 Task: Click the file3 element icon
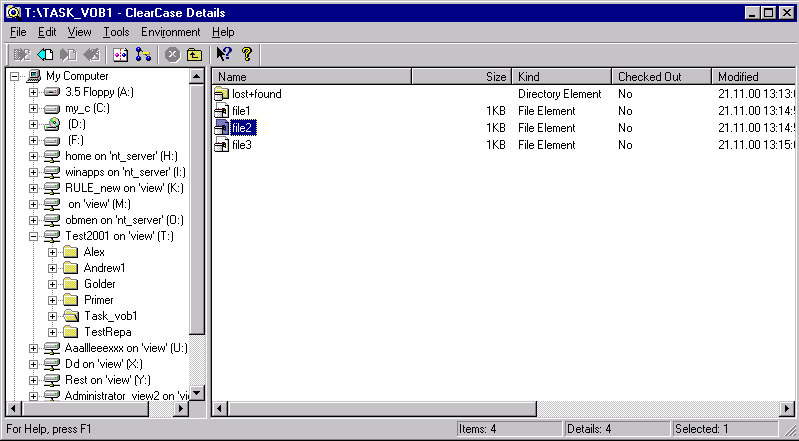(222, 145)
